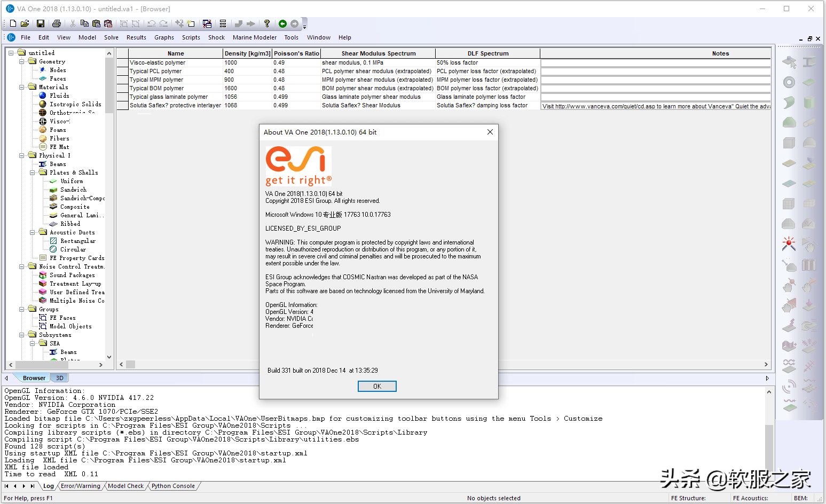The width and height of the screenshot is (826, 504).
Task: Collapse the untitled root tree node
Action: (11, 53)
